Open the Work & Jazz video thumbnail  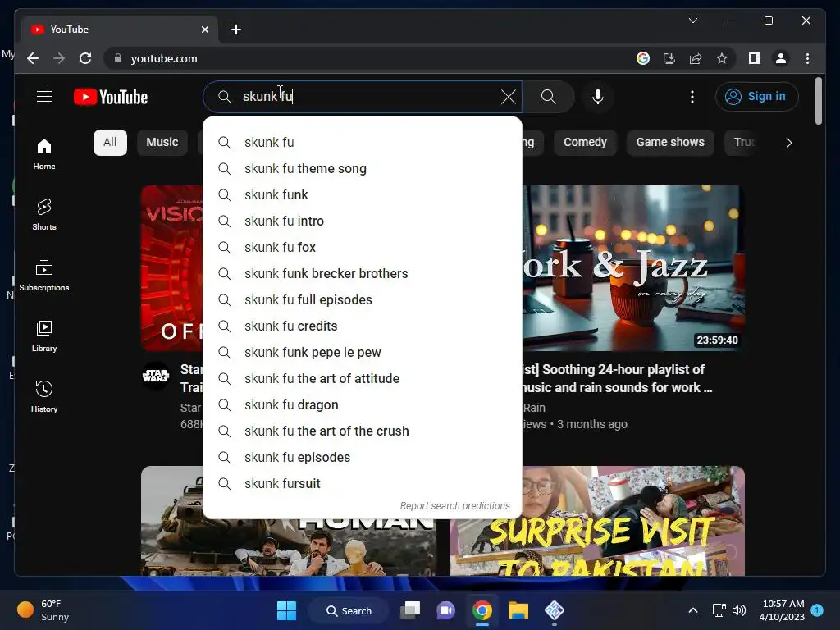click(x=634, y=268)
